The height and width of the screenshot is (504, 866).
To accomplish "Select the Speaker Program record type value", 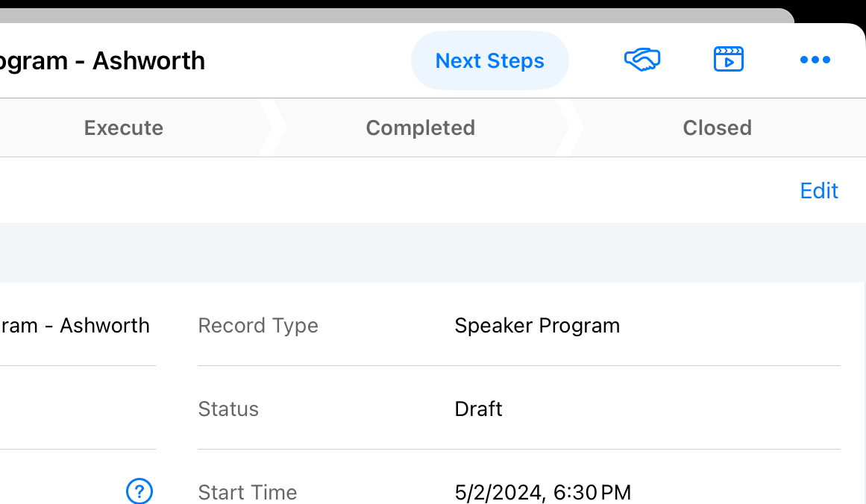I will (537, 326).
